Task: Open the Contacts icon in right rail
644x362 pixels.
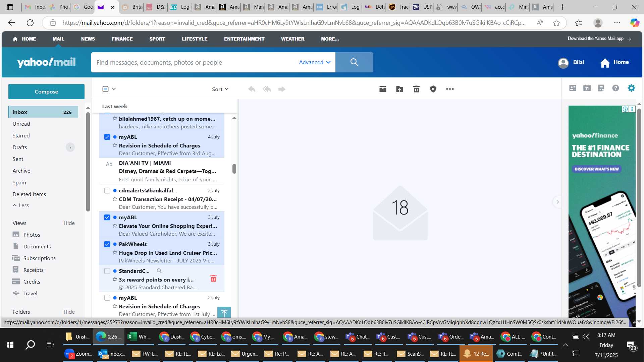Action: 573,88
